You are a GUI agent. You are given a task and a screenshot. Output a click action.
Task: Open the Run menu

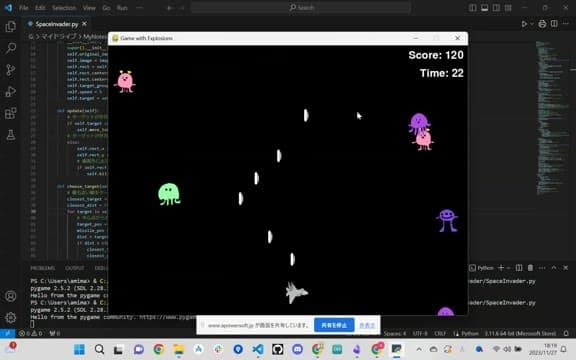coord(122,8)
